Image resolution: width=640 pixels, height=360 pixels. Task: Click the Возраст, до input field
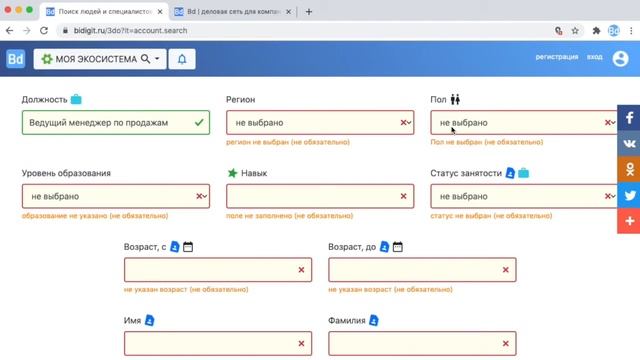pyautogui.click(x=422, y=270)
